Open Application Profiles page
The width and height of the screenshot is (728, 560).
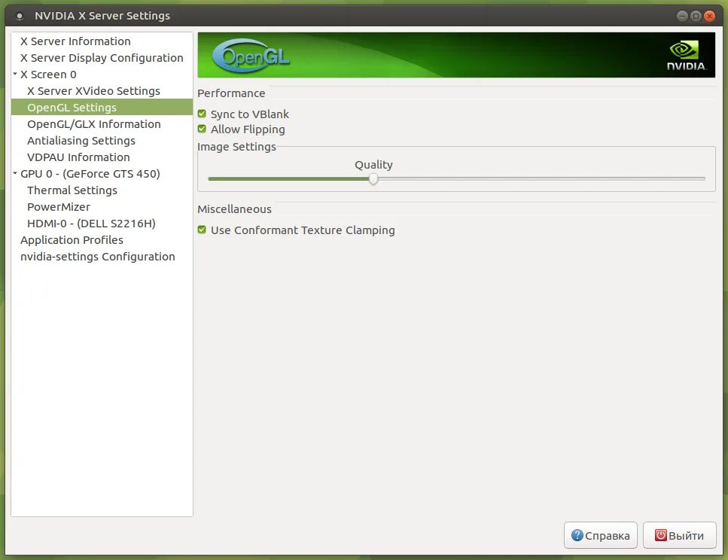click(x=72, y=240)
